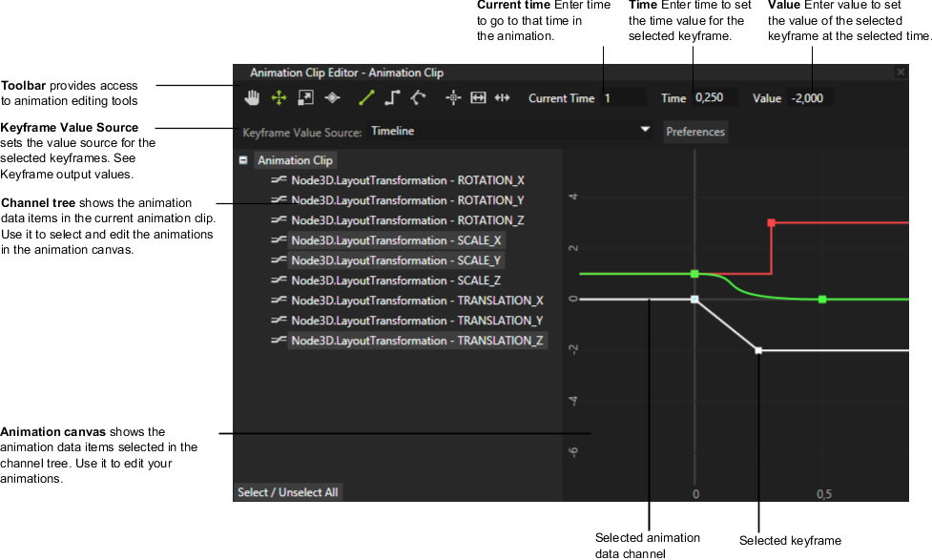Viewport: 932px width, 560px height.
Task: Toggle selection of the ROTATION_X property
Action: pos(407,180)
